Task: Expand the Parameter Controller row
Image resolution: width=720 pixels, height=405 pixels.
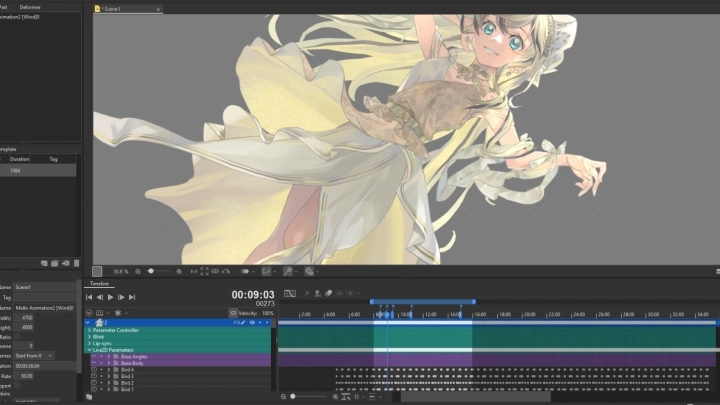Action: 89,330
